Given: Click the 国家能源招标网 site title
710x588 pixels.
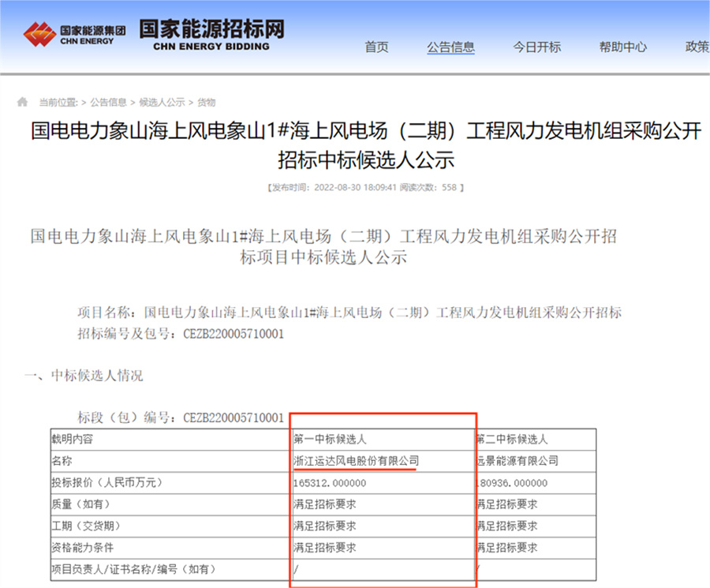Looking at the screenshot, I should 211,35.
